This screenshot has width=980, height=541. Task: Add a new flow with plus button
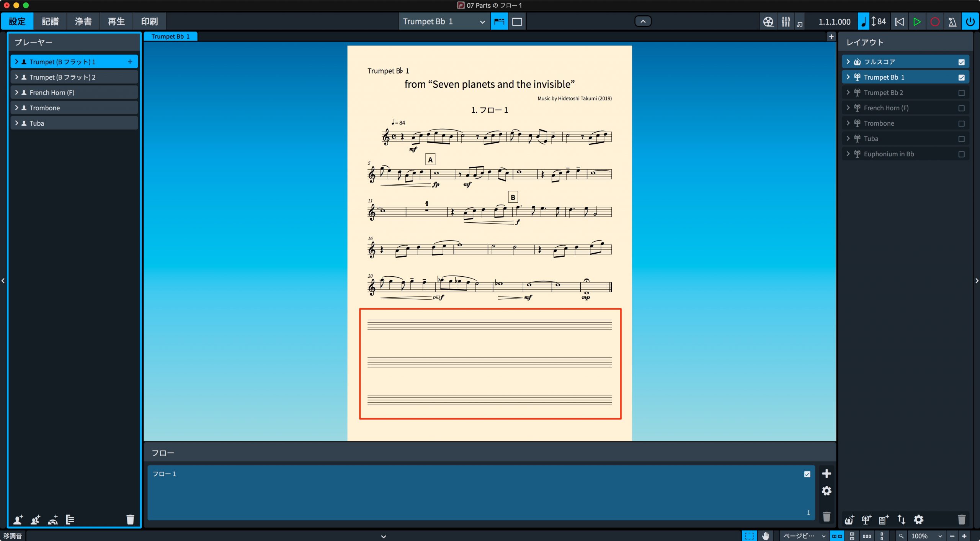(x=826, y=474)
